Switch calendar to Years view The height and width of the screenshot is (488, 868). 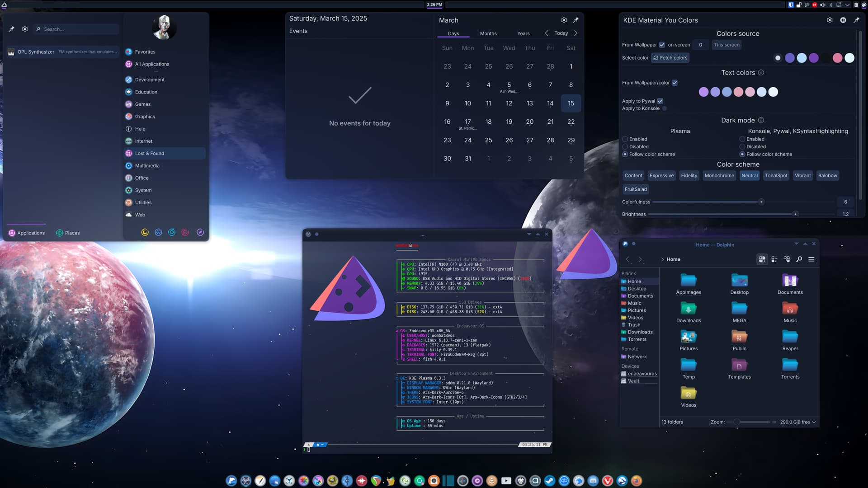pos(524,33)
